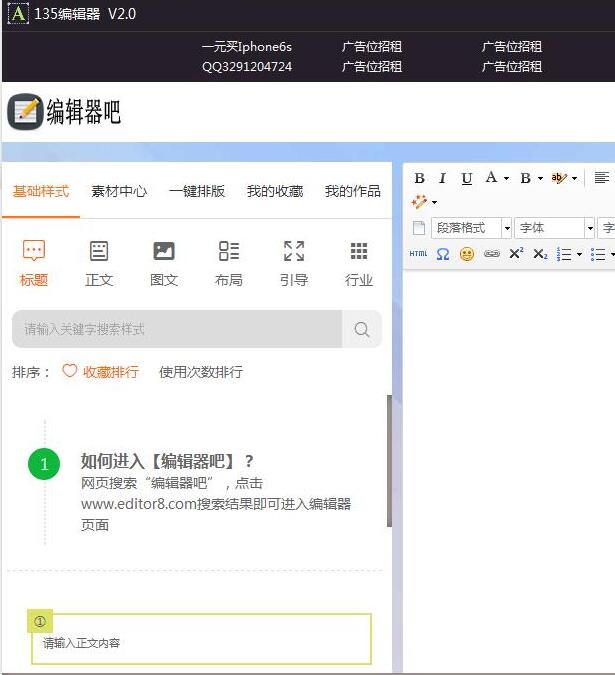Insert hyperlink with chain icon
Image resolution: width=615 pixels, height=675 pixels.
[x=492, y=254]
